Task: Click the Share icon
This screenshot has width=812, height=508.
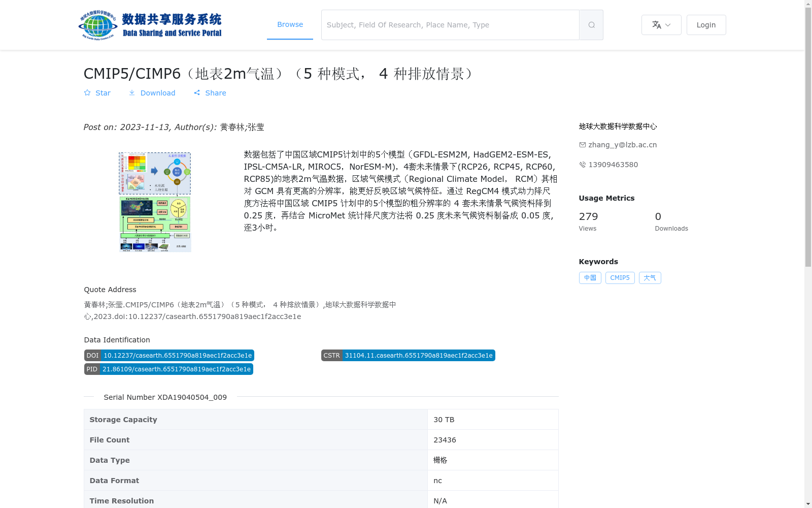Action: tap(197, 93)
